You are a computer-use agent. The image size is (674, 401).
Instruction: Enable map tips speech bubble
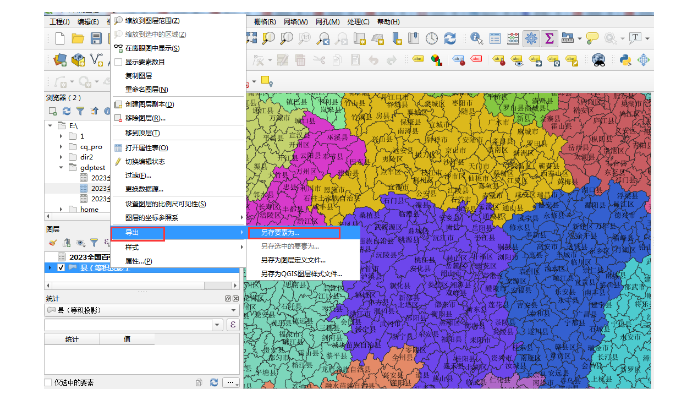[x=592, y=39]
